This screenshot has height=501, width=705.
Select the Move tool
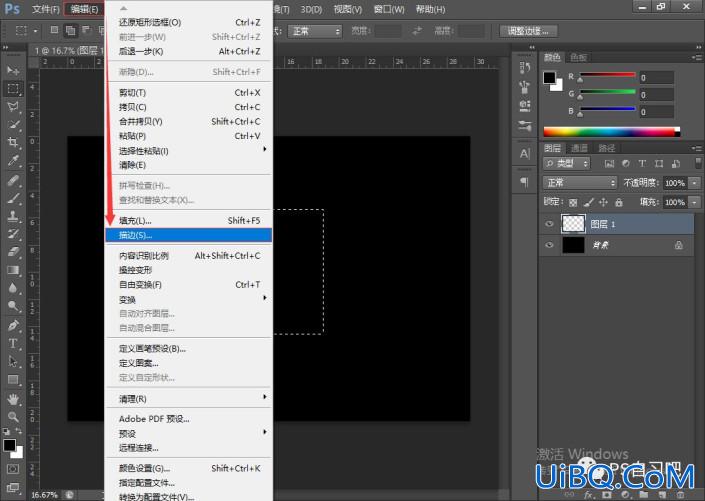13,70
